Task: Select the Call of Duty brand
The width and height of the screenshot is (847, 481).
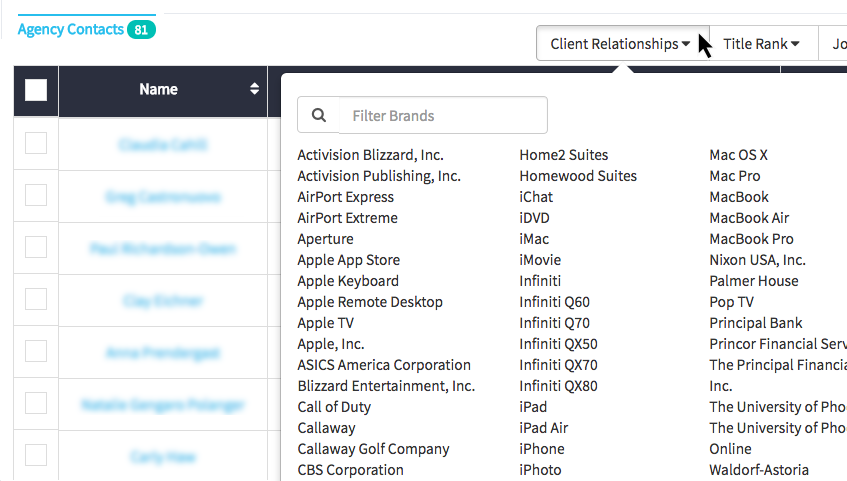Action: point(334,408)
